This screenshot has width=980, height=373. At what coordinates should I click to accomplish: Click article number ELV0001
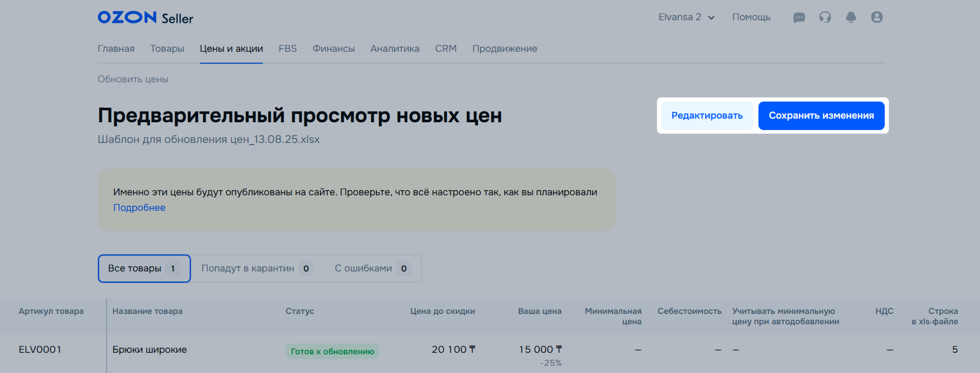click(x=40, y=350)
